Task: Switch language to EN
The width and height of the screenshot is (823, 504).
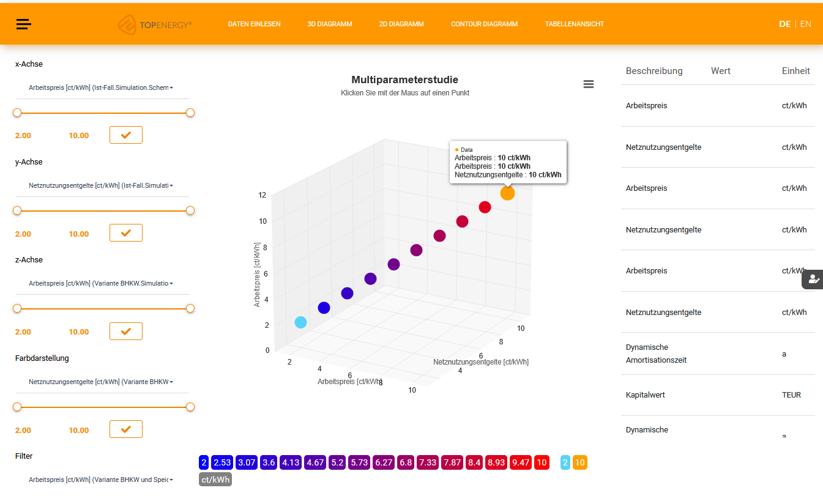Action: (x=805, y=24)
